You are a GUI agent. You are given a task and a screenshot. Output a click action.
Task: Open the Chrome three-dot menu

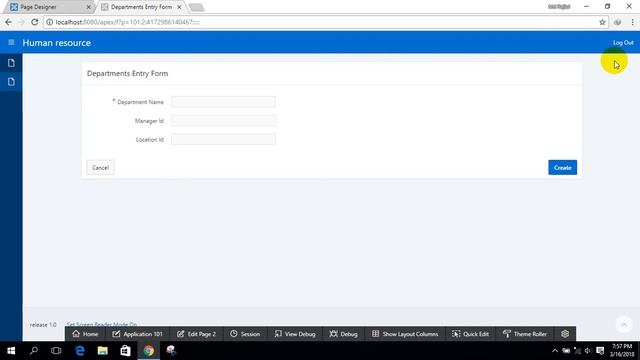tap(632, 22)
